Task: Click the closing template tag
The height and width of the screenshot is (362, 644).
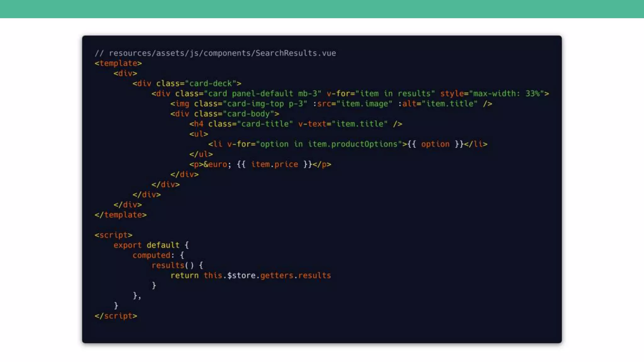Action: pyautogui.click(x=120, y=215)
